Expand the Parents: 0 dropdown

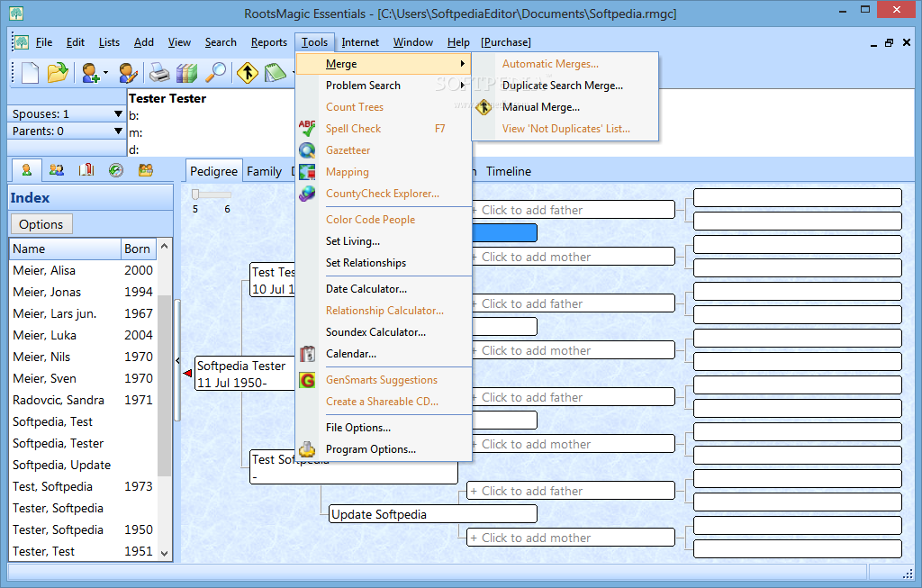118,131
